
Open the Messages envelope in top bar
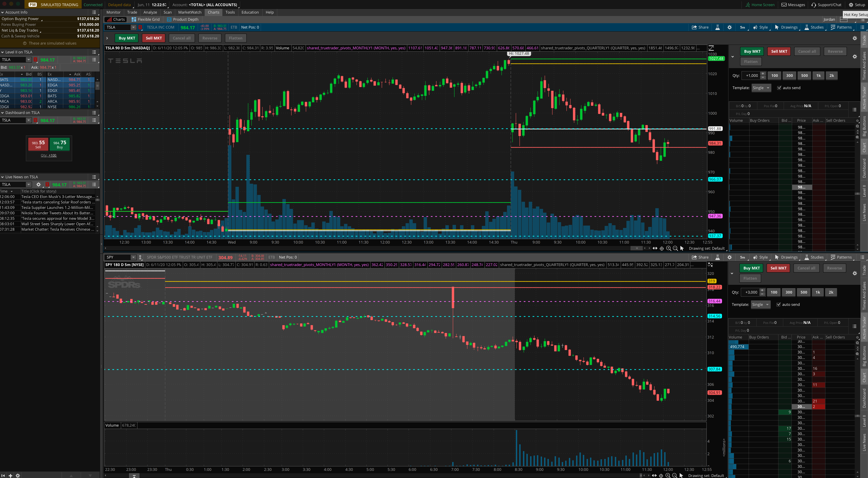tap(784, 5)
